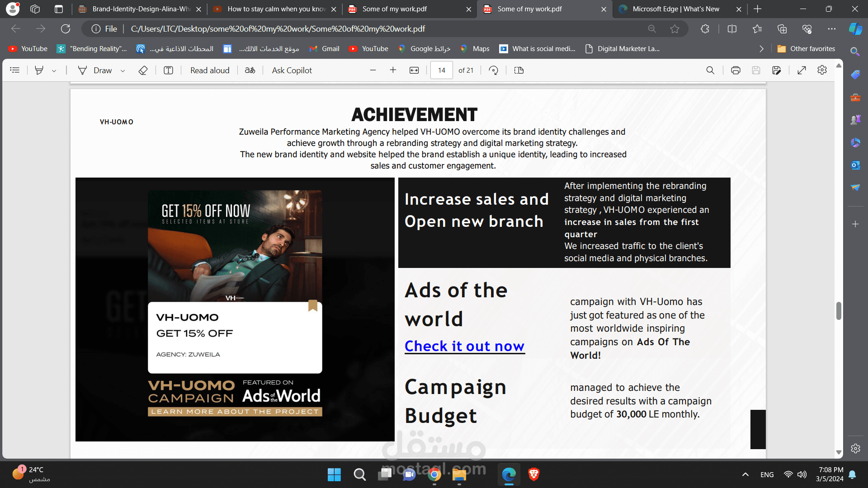Click the Erase tool icon
The height and width of the screenshot is (488, 868).
[143, 70]
